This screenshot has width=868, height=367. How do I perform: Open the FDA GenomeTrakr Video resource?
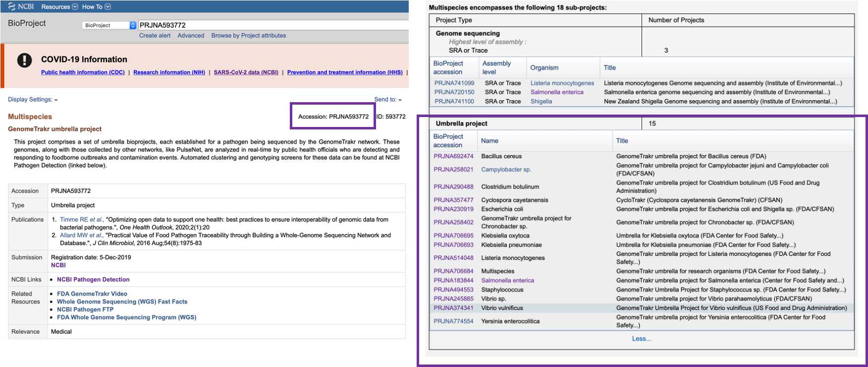tap(92, 294)
